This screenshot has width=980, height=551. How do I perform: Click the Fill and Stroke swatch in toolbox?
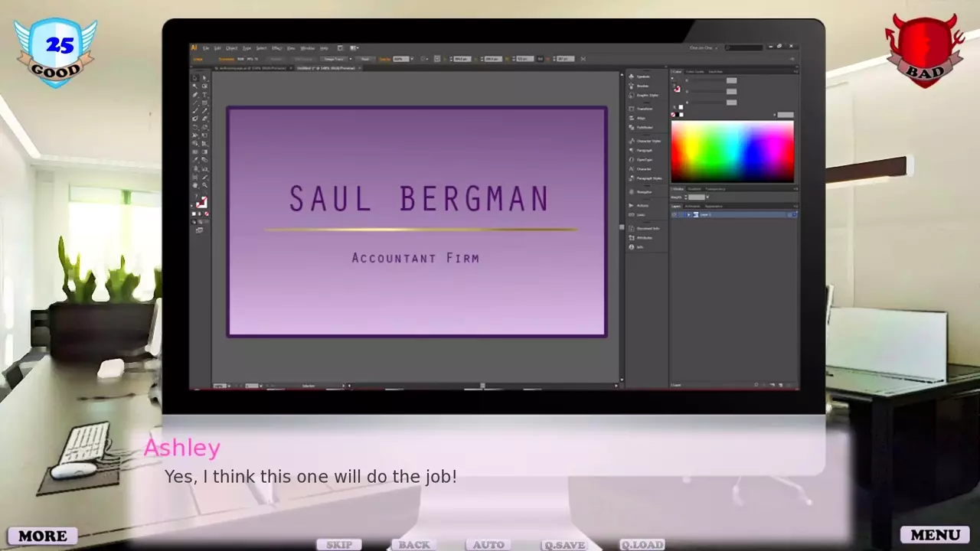click(x=201, y=201)
